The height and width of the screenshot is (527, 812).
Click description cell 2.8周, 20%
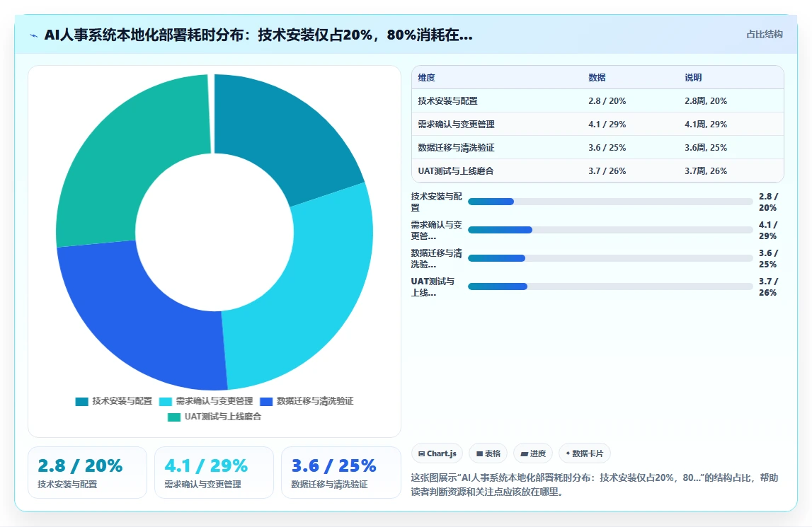(706, 101)
